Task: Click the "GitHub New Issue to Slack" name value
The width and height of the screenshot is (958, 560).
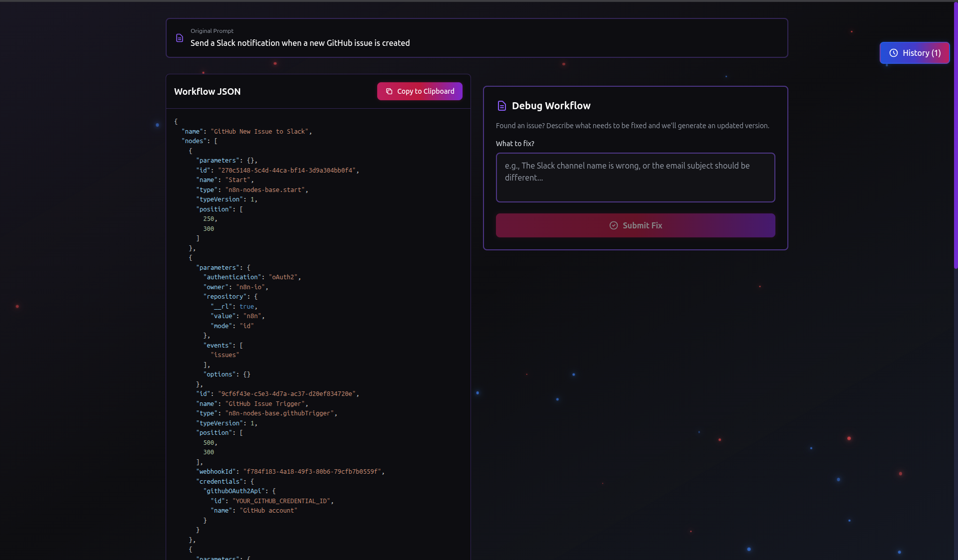Action: tap(259, 132)
